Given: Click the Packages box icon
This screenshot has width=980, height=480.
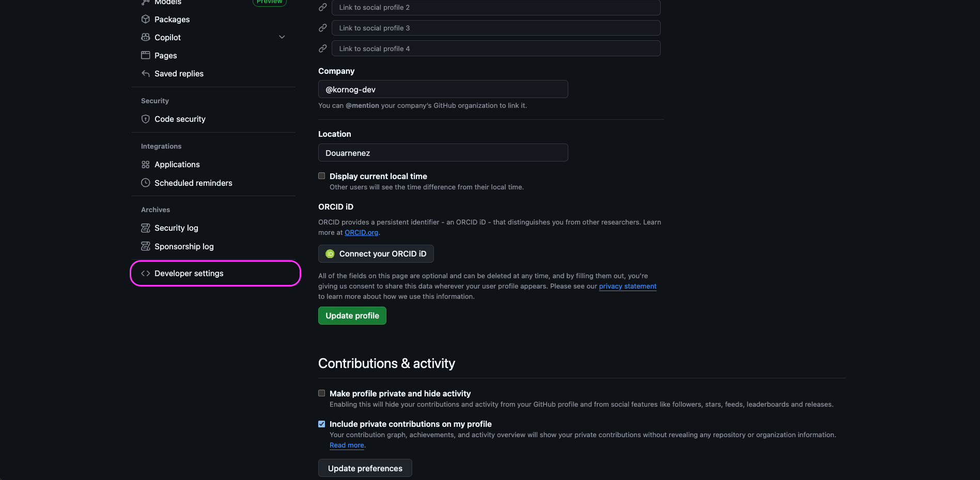Looking at the screenshot, I should tap(146, 19).
